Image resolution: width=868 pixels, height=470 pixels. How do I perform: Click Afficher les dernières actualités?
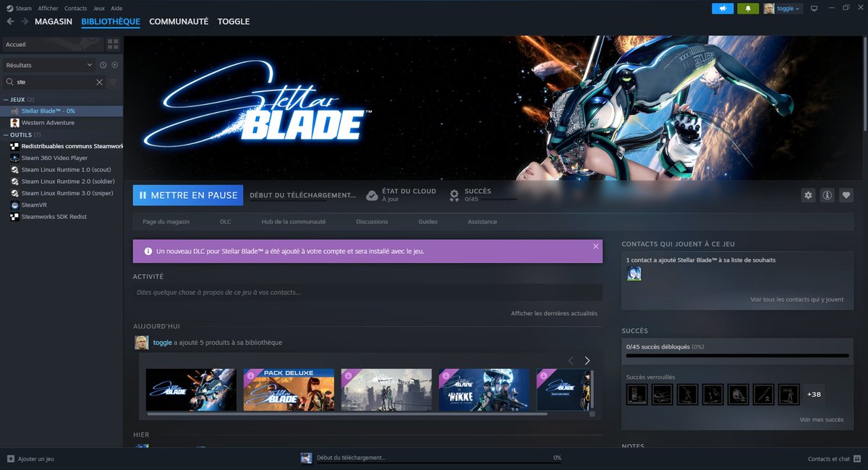coord(554,313)
